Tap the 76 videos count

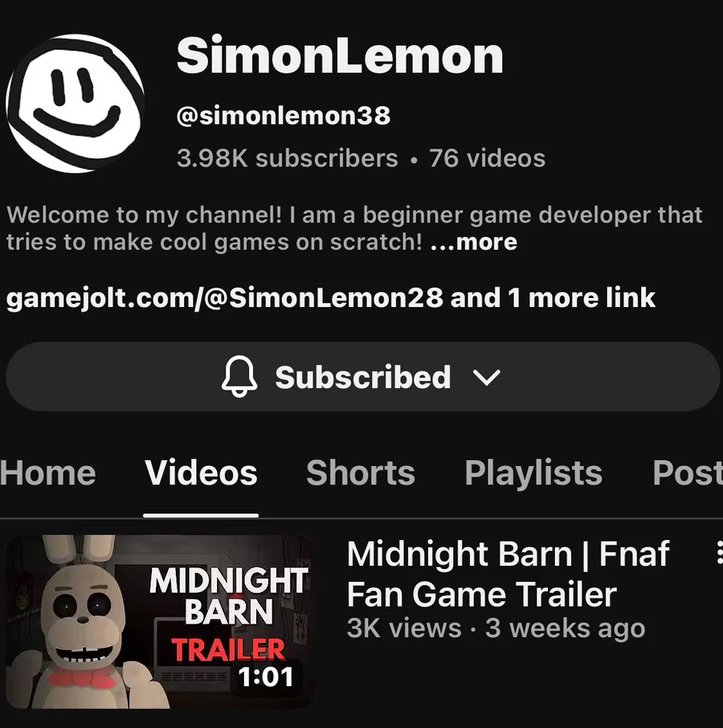488,158
